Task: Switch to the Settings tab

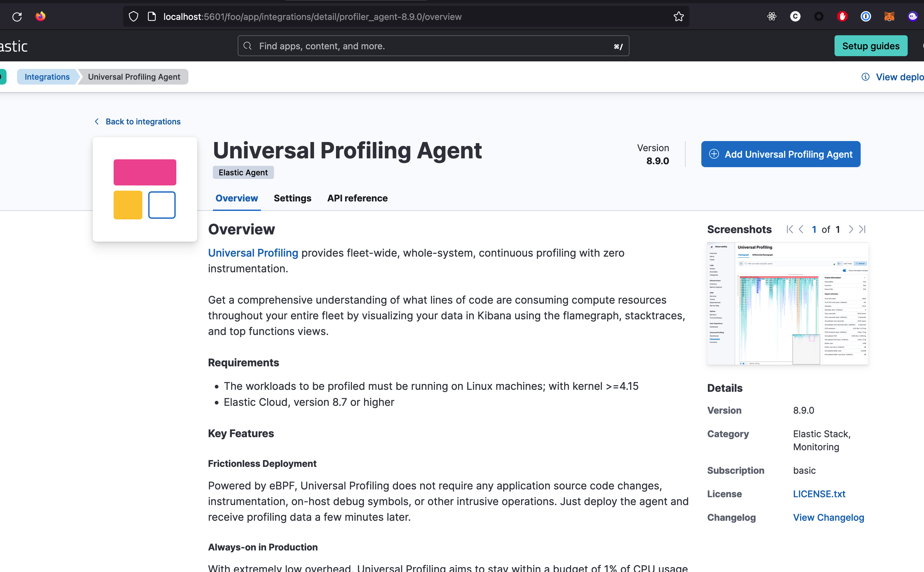Action: pyautogui.click(x=292, y=198)
